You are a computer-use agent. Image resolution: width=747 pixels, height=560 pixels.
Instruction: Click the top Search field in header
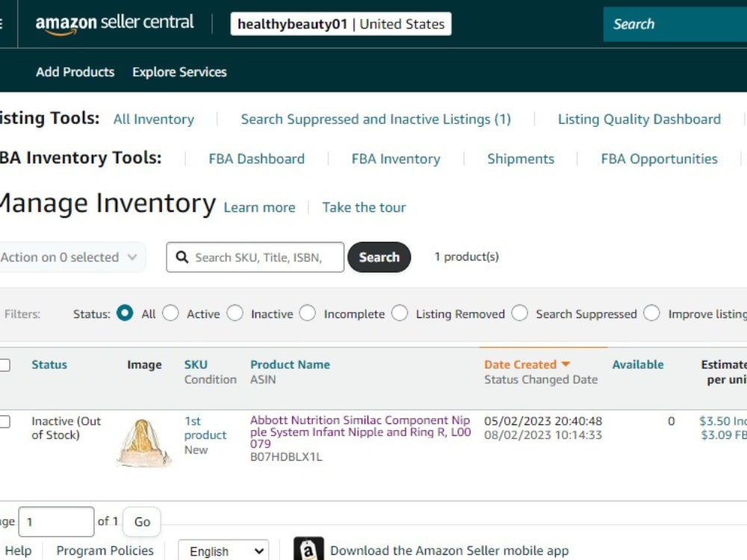click(675, 25)
